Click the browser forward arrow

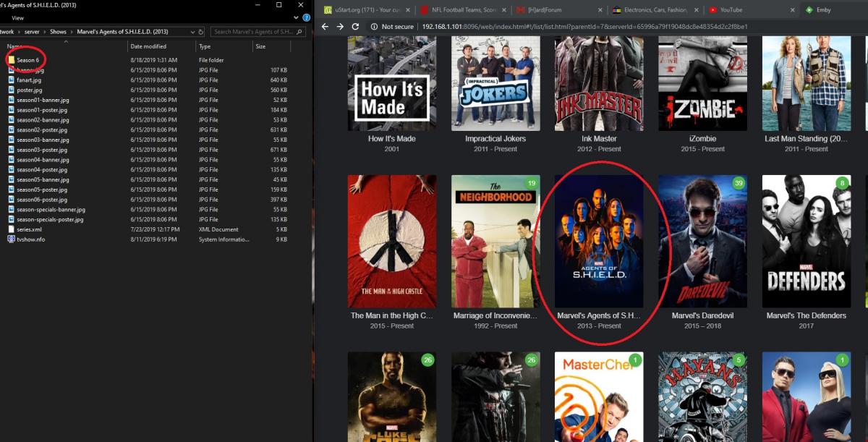click(x=340, y=27)
